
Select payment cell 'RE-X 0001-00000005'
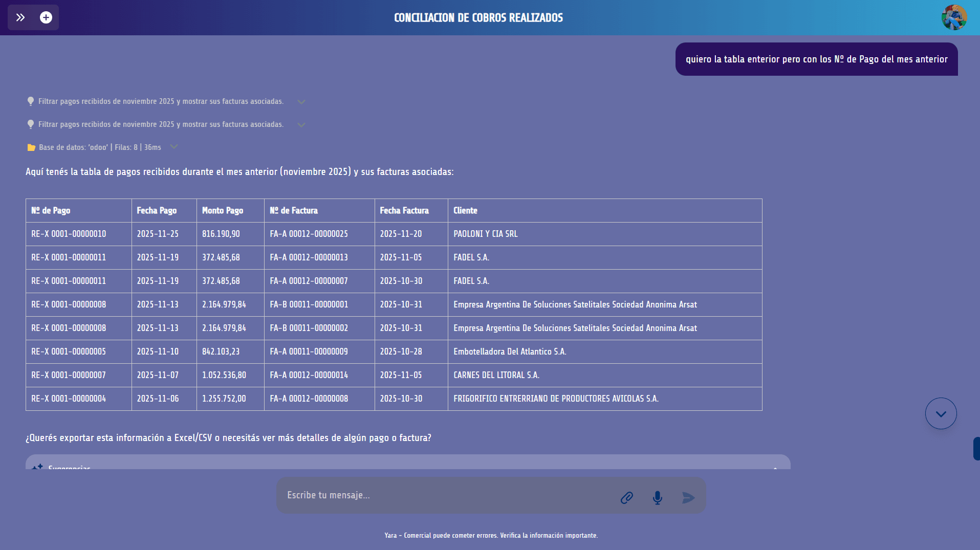click(79, 352)
